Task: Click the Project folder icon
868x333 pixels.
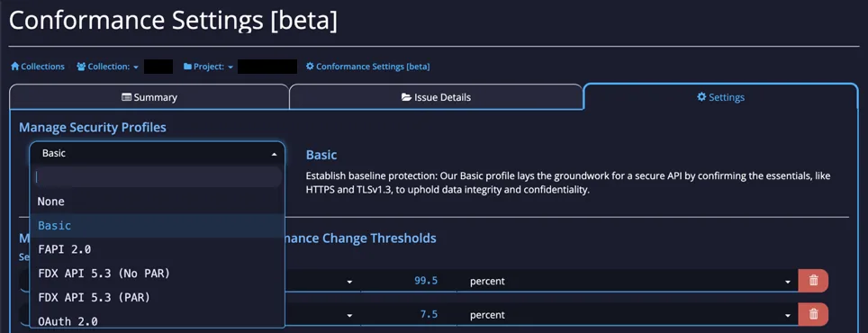Action: (187, 67)
